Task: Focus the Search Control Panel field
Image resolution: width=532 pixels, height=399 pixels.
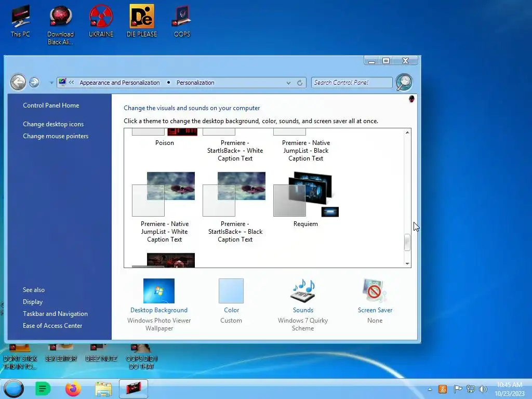Action: click(x=352, y=83)
